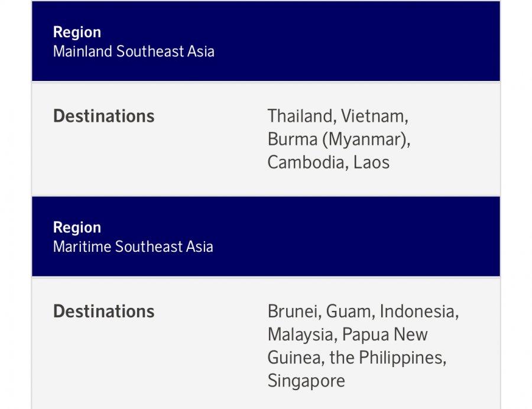
Task: Select the Destinations label in the Maritime section
Action: tap(103, 311)
